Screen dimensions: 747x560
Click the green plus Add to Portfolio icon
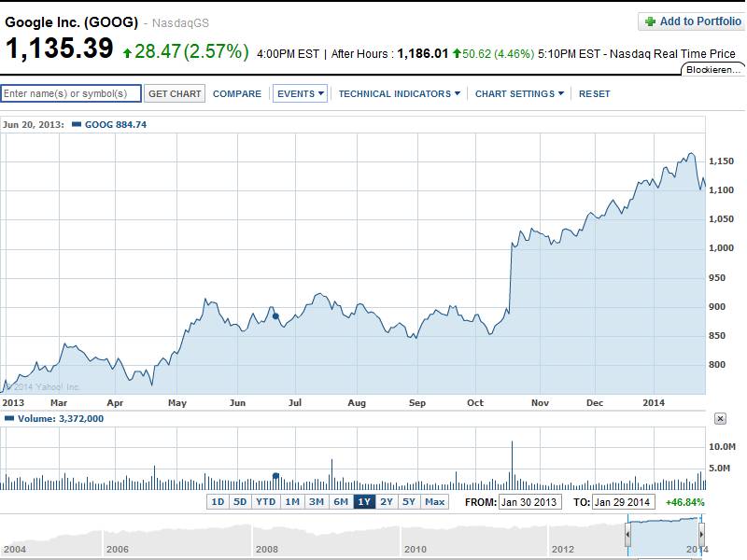coord(650,21)
